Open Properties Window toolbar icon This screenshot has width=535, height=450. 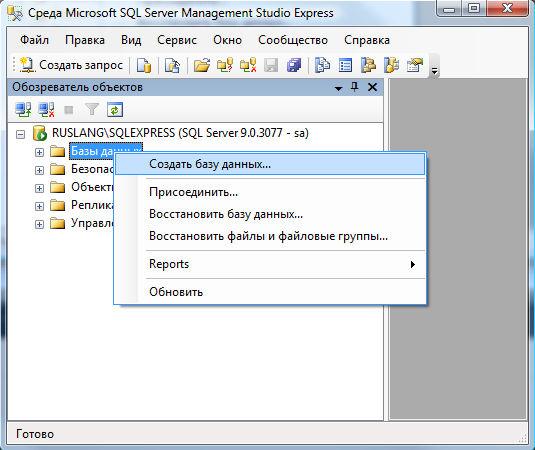pyautogui.click(x=415, y=65)
